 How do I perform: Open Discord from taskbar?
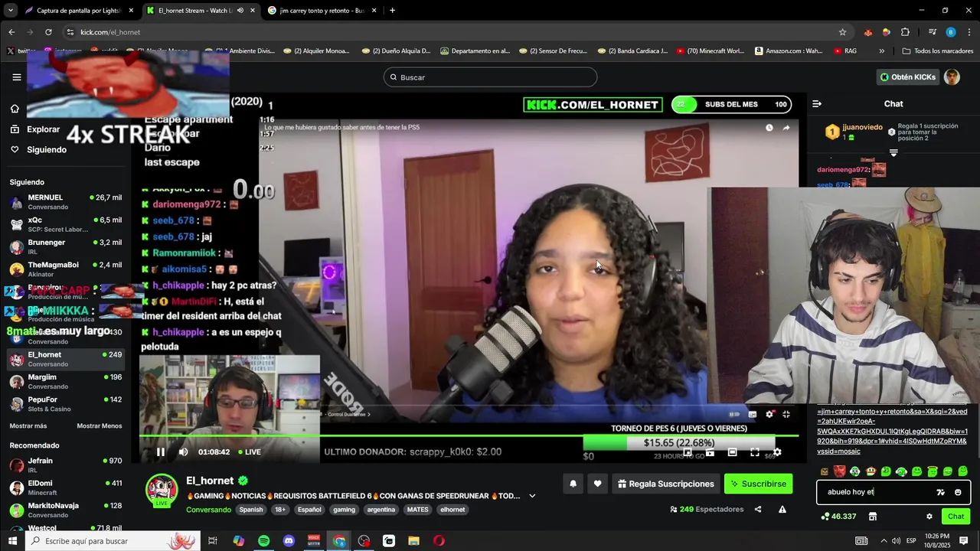click(289, 541)
